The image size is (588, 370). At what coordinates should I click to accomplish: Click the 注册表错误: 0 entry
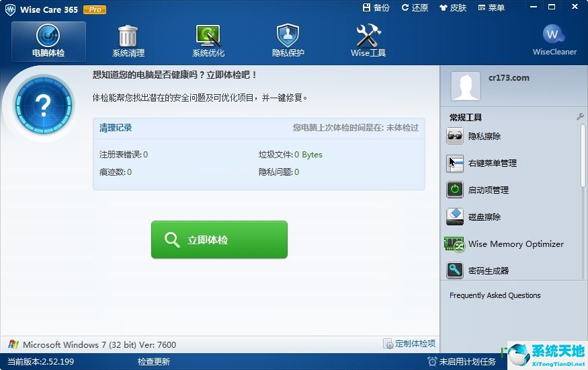pos(124,154)
